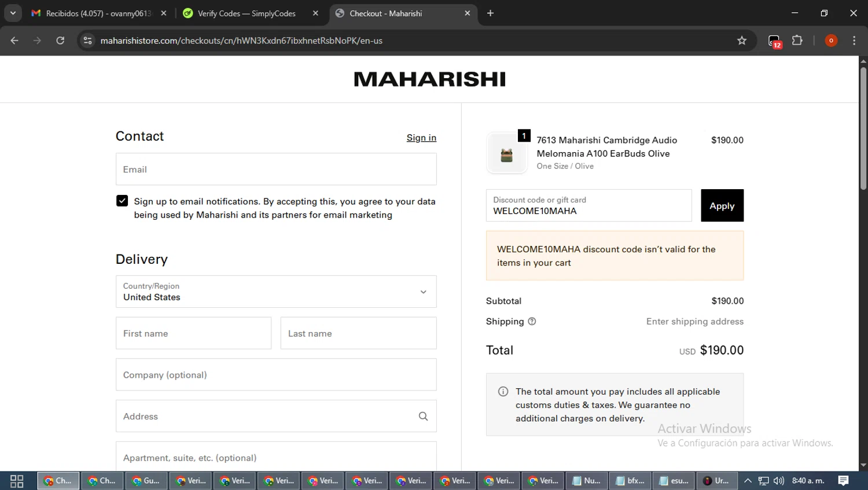Click the browser address bar URL
This screenshot has width=868, height=490.
241,40
